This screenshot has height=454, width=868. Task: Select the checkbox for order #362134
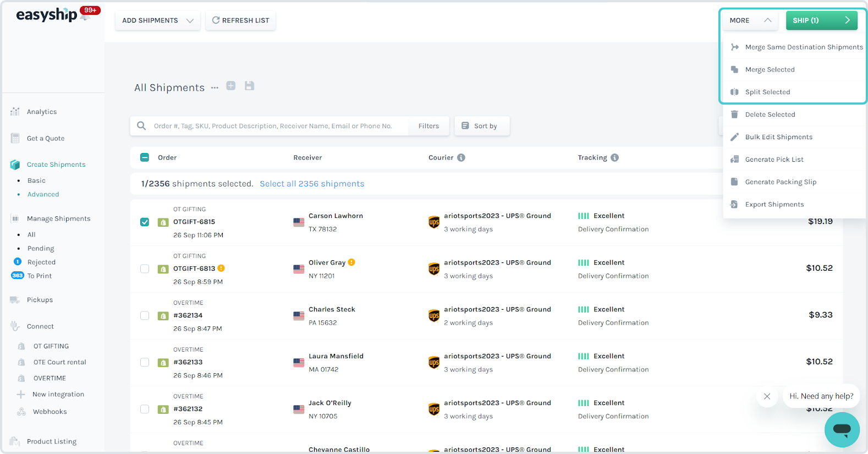point(145,316)
